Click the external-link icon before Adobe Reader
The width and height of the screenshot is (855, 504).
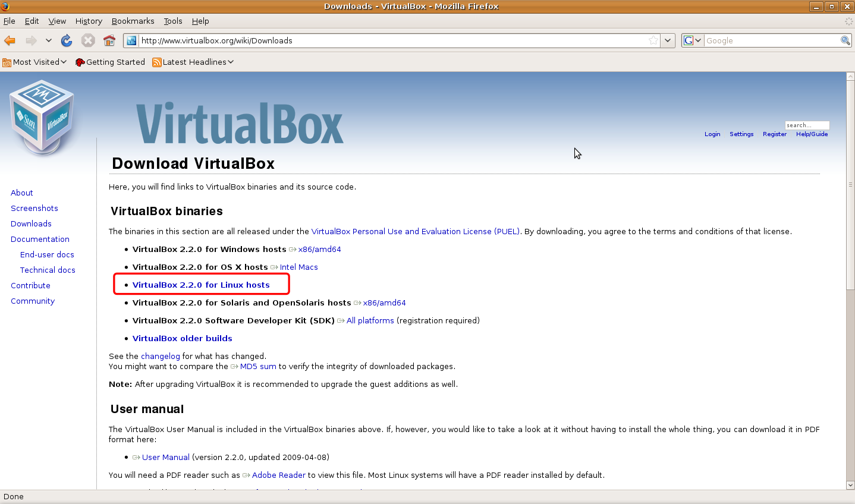click(246, 475)
